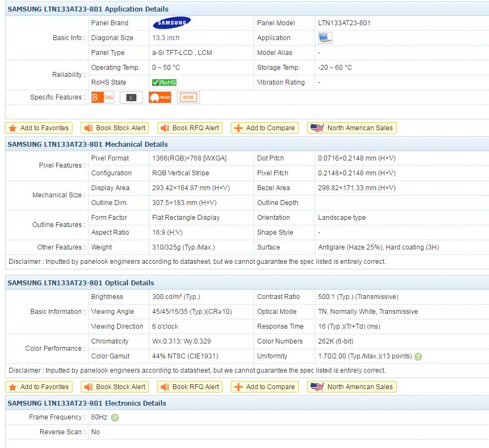Click Book Stock Alert above Mechanical Details
This screenshot has width=489, height=448.
point(115,128)
